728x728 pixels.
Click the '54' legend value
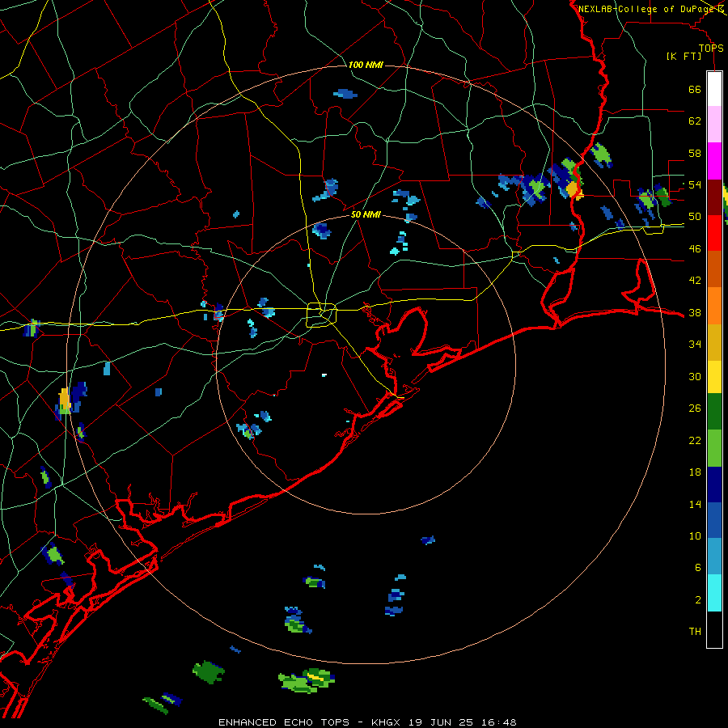point(695,184)
